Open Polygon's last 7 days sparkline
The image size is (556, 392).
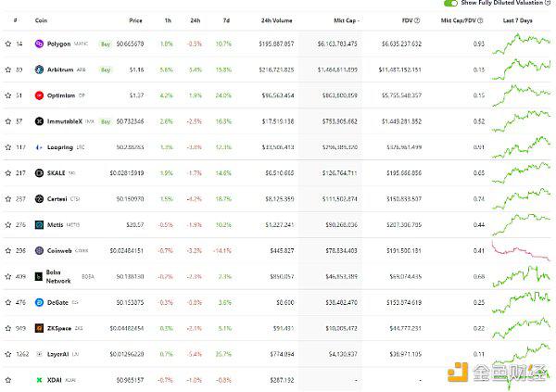coord(521,44)
